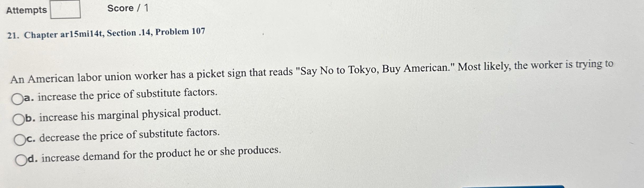644x188 pixels.
Task: Select radio button for answer a
Action: pyautogui.click(x=18, y=99)
